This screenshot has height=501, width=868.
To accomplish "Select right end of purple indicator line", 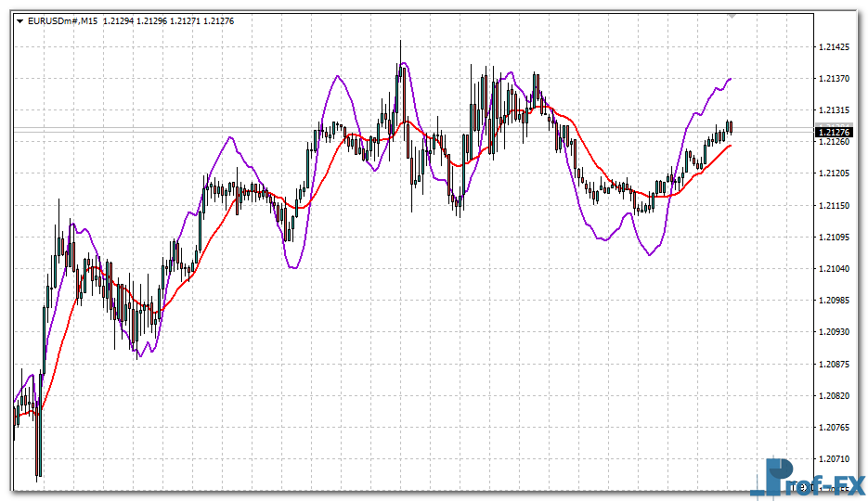I will 731,79.
